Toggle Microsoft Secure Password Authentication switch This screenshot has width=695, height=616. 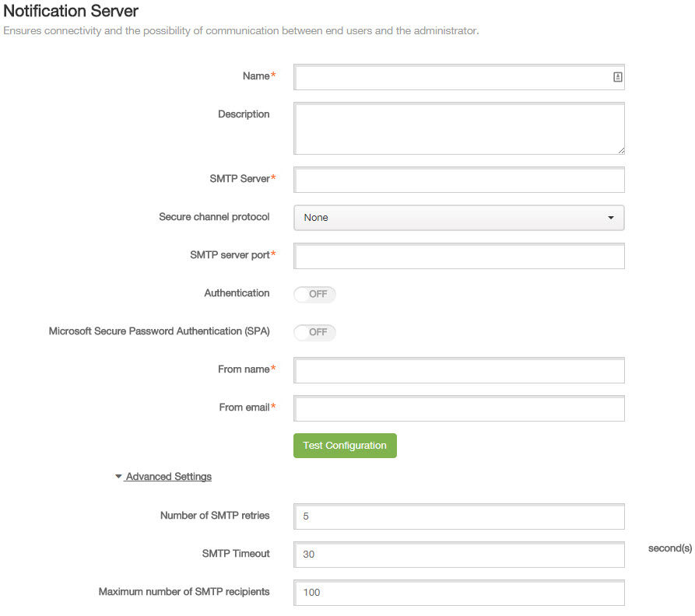(314, 332)
